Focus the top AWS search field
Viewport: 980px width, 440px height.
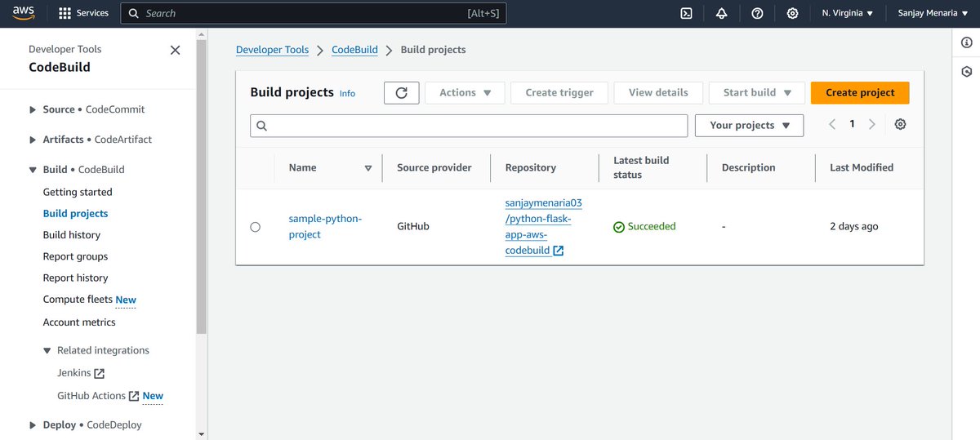point(313,13)
